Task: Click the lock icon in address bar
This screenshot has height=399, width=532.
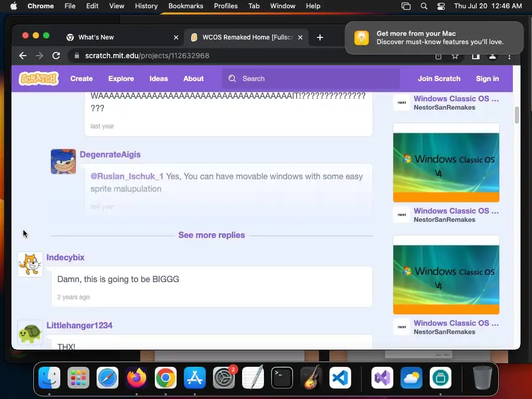Action: 77,56
